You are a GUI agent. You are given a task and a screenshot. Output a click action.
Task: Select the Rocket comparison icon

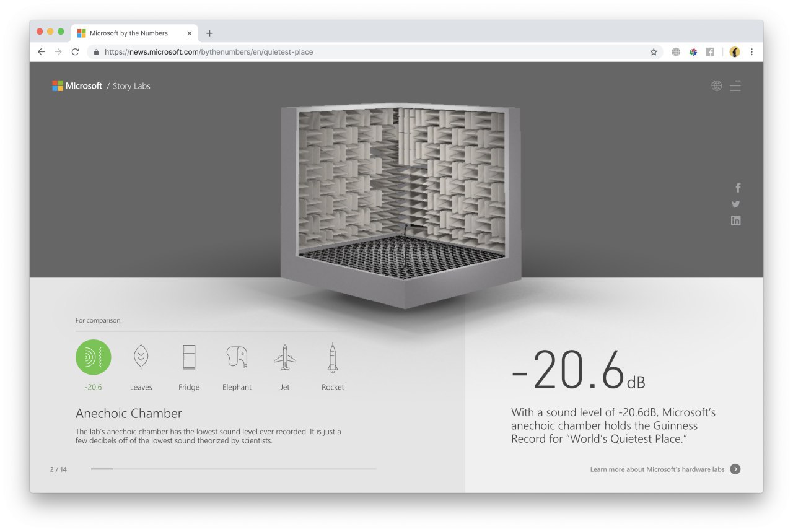tap(333, 357)
